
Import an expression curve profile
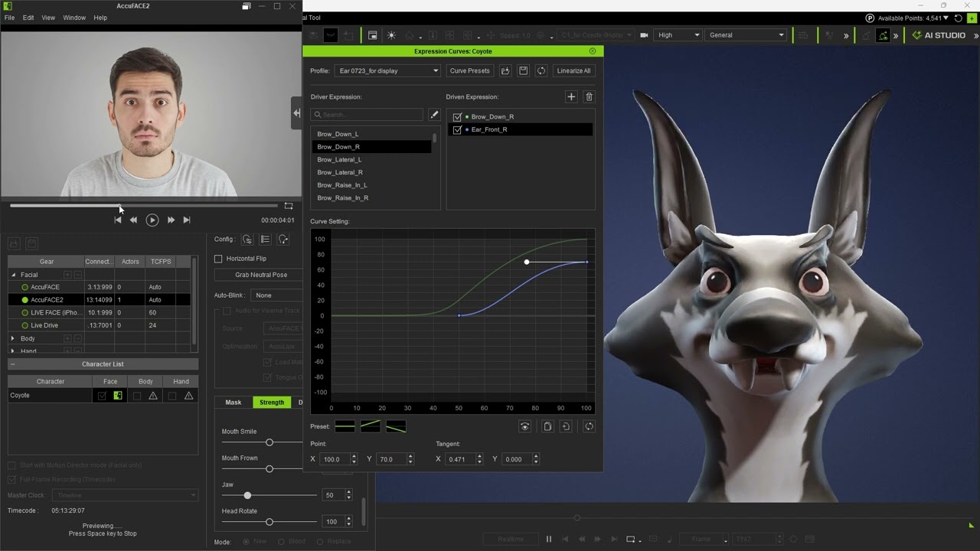click(x=505, y=70)
